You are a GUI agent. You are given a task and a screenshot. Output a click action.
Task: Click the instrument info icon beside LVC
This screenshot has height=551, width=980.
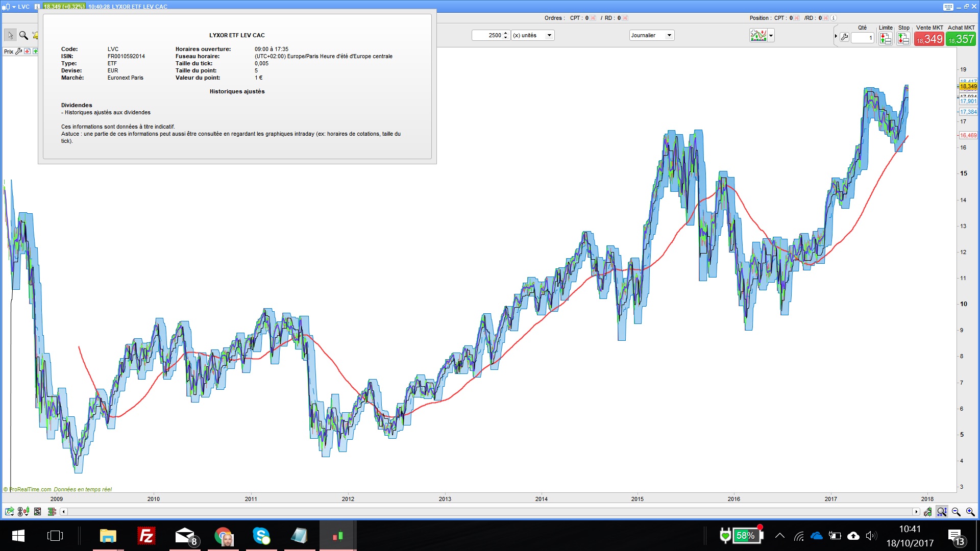click(x=37, y=7)
